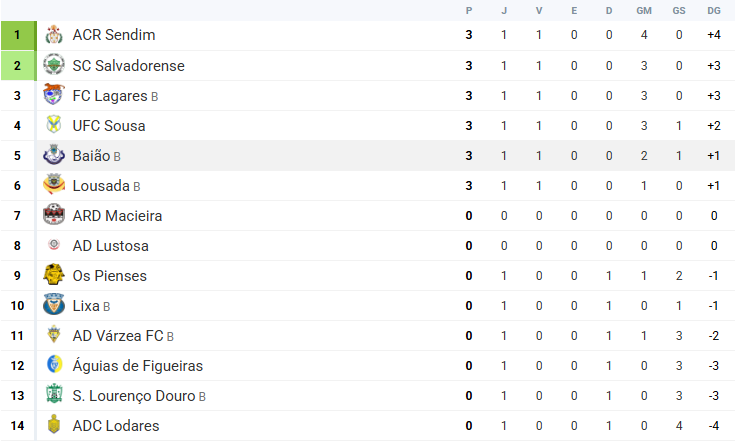Screen dimensions: 735x442
Task: Click the ACR Sendim club crest
Action: point(54,35)
